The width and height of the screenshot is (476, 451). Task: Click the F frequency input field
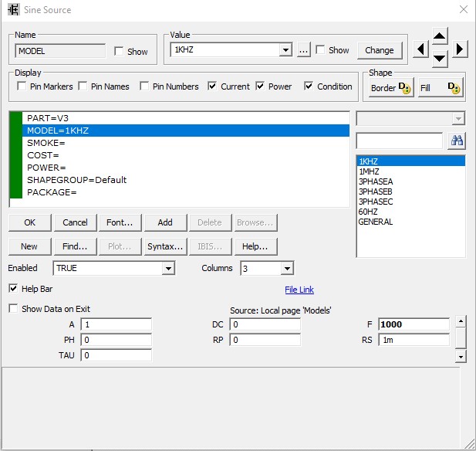[414, 324]
